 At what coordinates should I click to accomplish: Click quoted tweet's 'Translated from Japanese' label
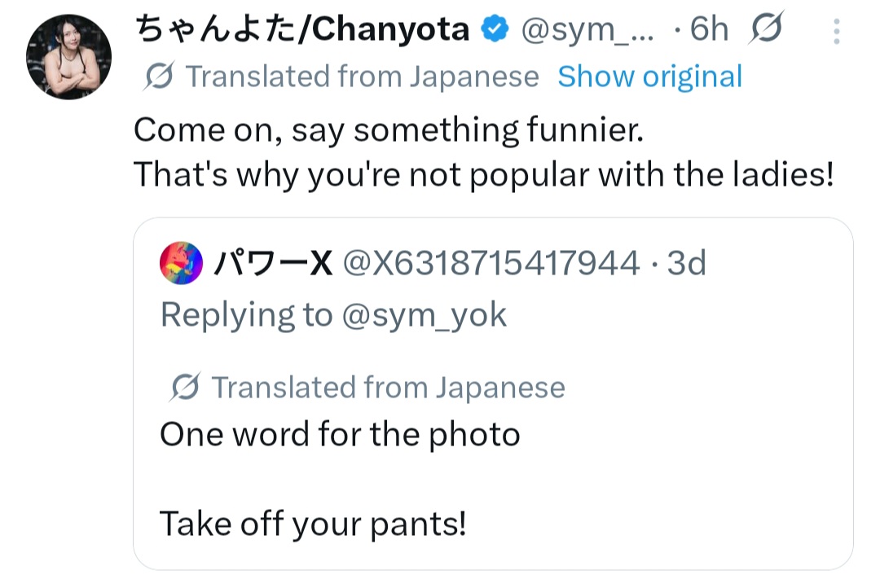(x=388, y=388)
